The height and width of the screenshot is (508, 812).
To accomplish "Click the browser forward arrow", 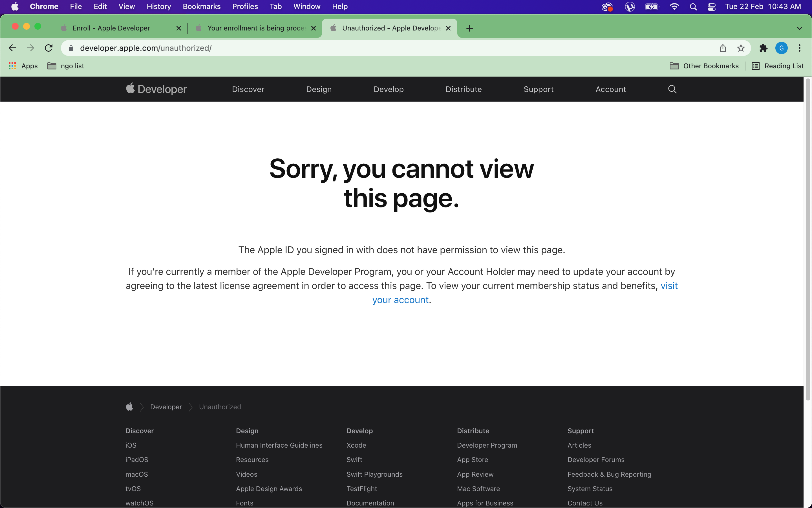I will 30,48.
